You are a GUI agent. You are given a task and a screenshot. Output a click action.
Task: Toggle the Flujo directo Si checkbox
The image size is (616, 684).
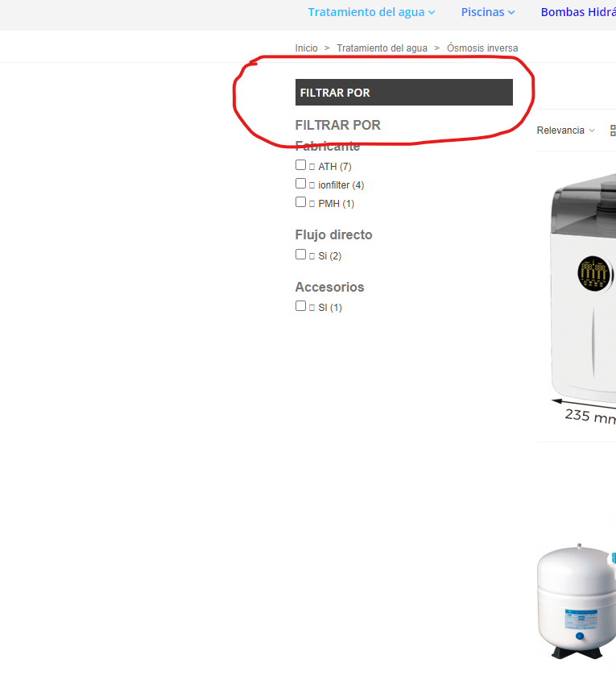coord(300,255)
